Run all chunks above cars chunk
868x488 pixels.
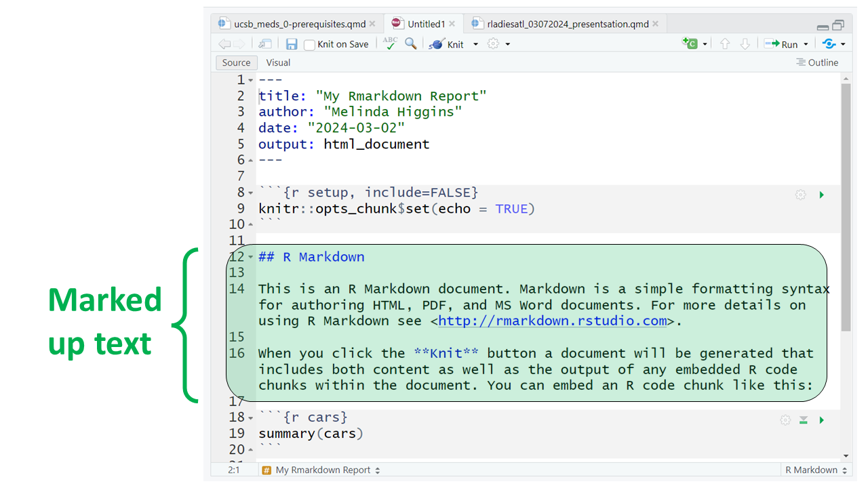(x=804, y=420)
